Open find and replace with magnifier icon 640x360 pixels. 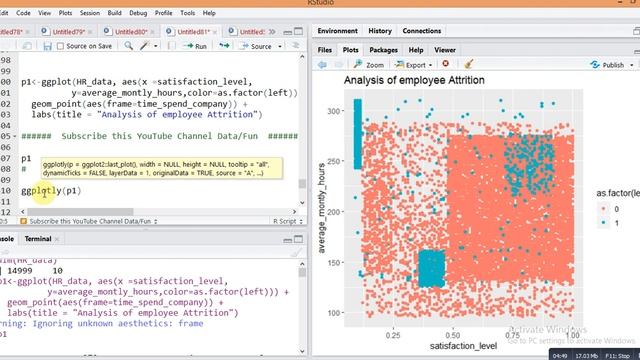(x=129, y=46)
